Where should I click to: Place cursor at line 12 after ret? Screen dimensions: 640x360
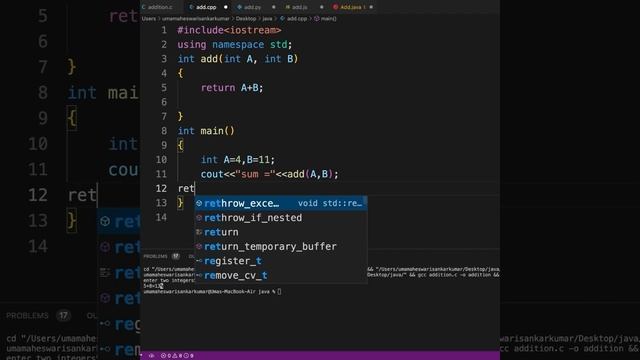(x=196, y=189)
